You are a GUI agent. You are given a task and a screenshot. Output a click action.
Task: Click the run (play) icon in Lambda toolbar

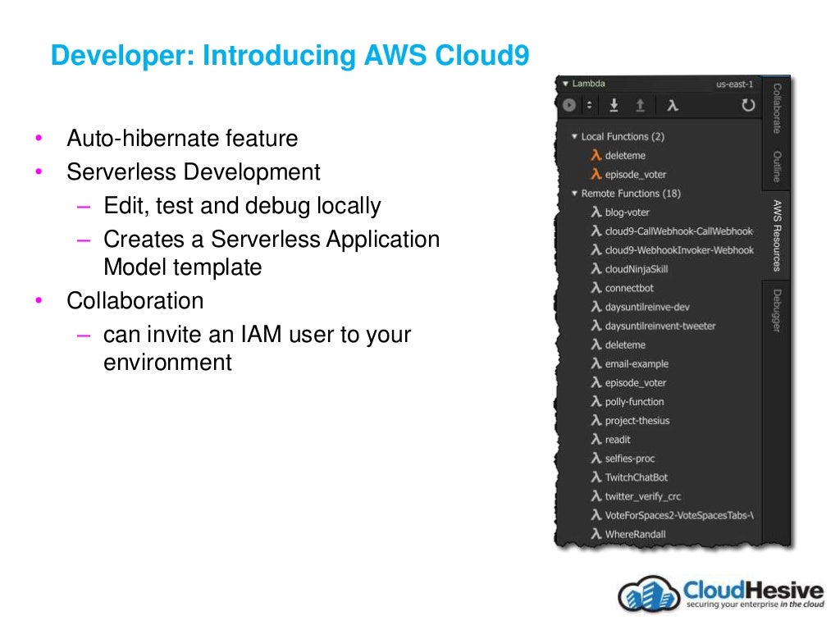point(569,105)
